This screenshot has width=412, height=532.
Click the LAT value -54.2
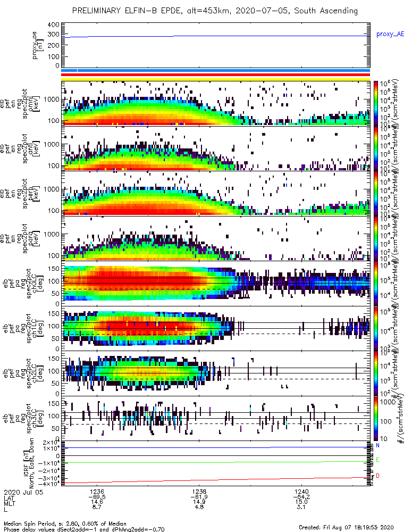302,497
